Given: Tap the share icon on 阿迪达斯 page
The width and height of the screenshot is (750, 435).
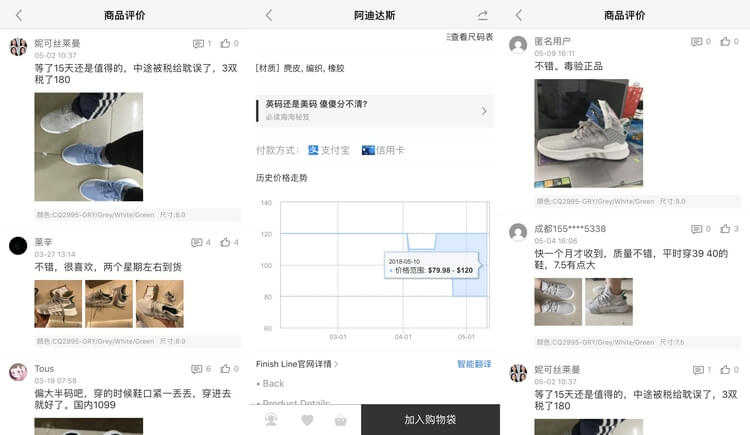Looking at the screenshot, I should 483,15.
